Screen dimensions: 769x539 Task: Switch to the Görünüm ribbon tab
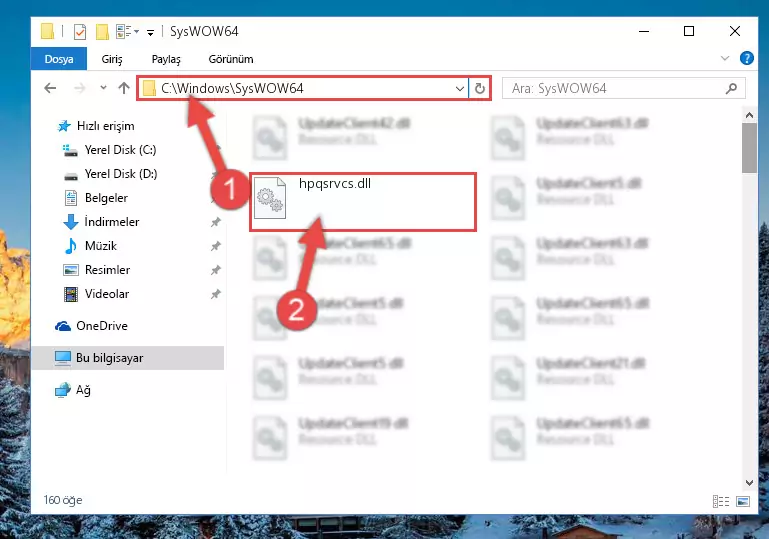tap(231, 59)
